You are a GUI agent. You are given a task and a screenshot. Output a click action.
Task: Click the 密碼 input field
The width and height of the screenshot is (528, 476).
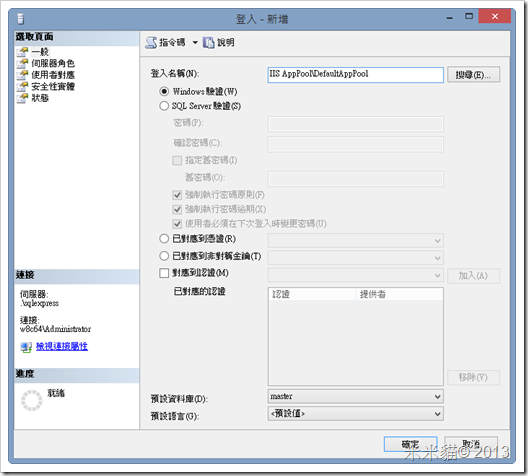356,124
